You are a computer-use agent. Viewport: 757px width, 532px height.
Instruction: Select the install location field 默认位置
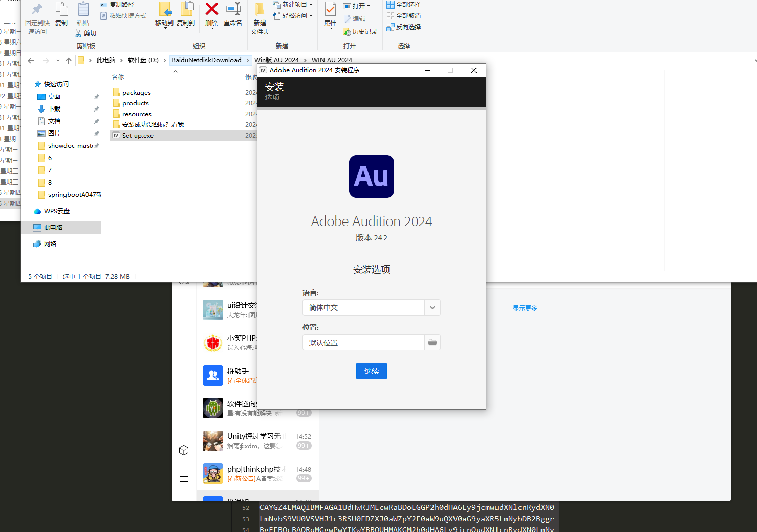click(x=363, y=342)
